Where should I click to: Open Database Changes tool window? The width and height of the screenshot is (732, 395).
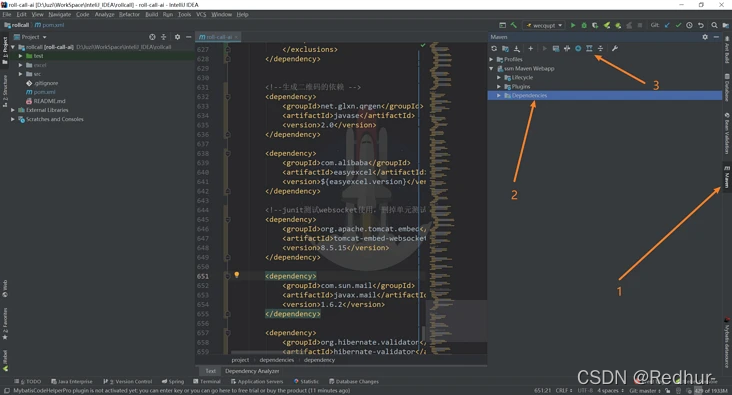coord(354,381)
